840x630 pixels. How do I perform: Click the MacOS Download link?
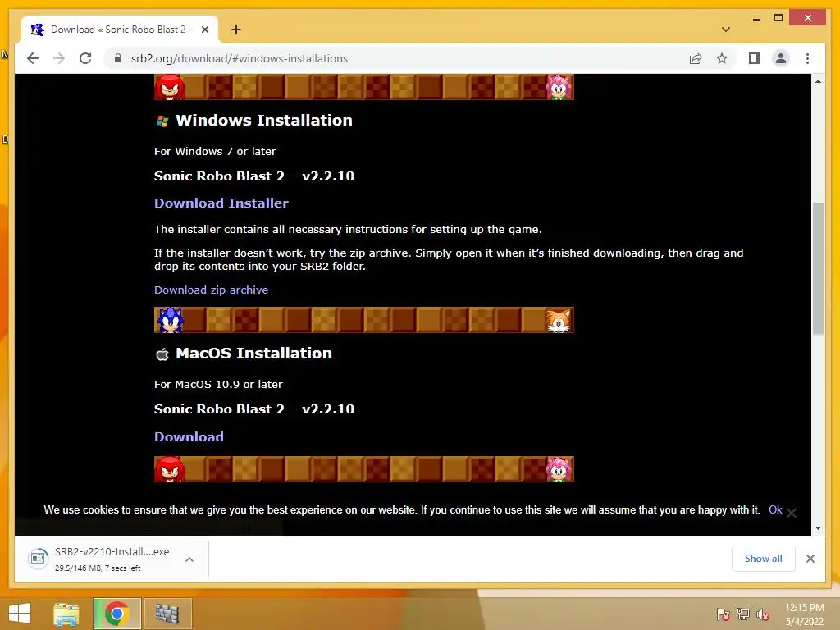coord(189,436)
